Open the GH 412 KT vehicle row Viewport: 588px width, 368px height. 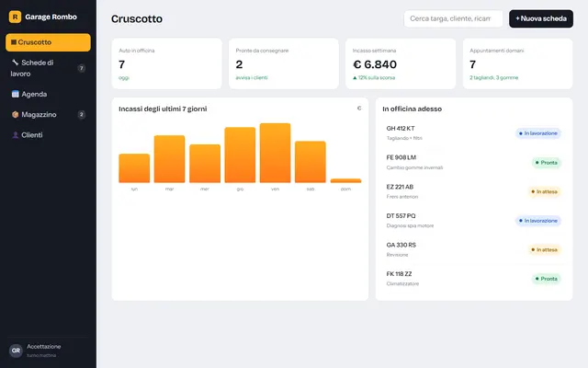(x=474, y=133)
